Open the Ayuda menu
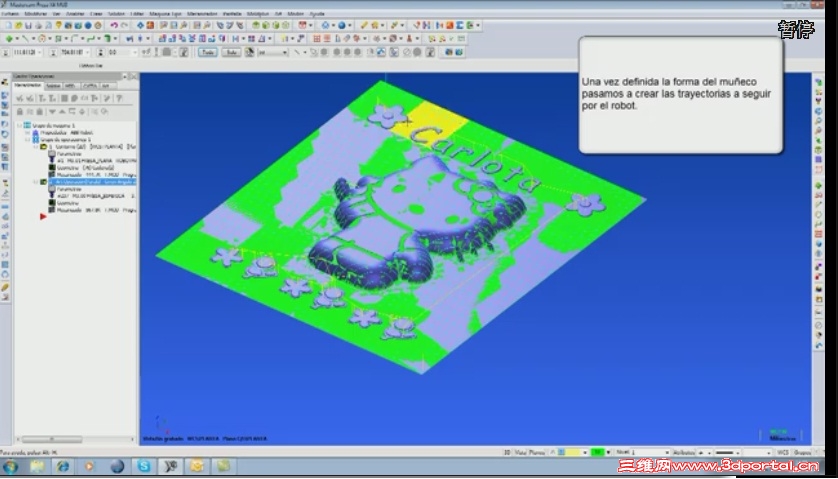 (x=317, y=13)
